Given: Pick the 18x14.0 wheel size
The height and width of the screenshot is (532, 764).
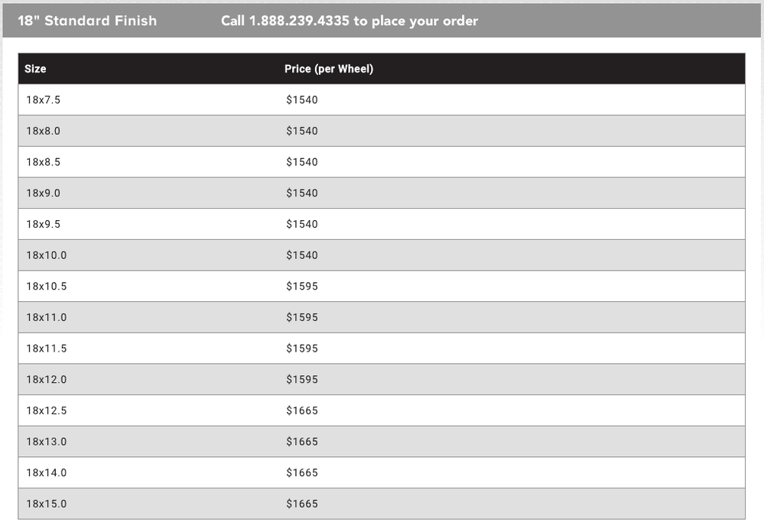Looking at the screenshot, I should point(46,473).
